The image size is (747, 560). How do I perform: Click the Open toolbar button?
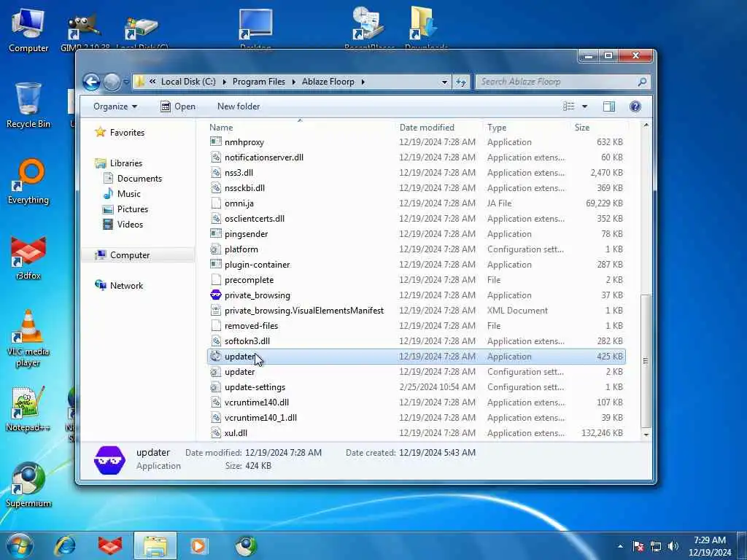click(x=178, y=106)
